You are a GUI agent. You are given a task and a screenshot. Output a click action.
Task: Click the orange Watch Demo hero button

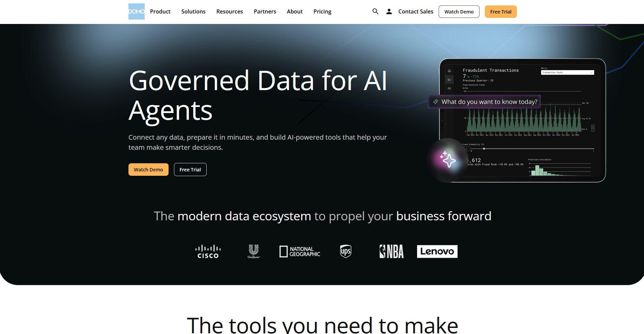pyautogui.click(x=148, y=169)
